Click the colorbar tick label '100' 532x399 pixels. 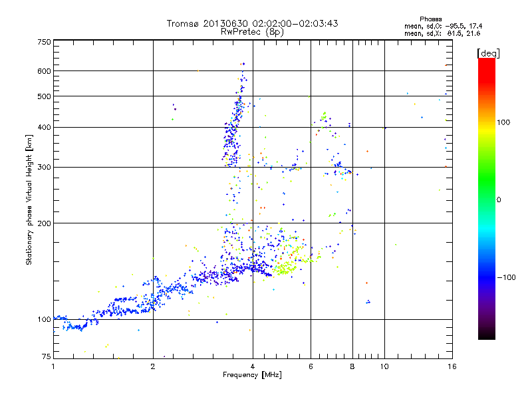pos(503,122)
